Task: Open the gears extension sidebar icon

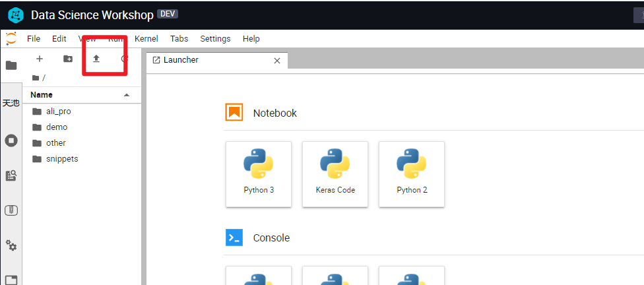Action: [x=11, y=245]
